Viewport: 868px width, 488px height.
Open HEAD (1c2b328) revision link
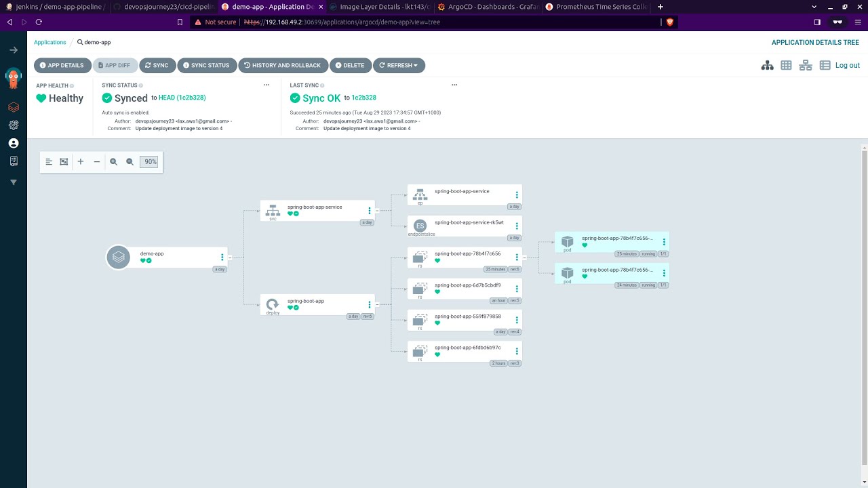[x=182, y=98]
